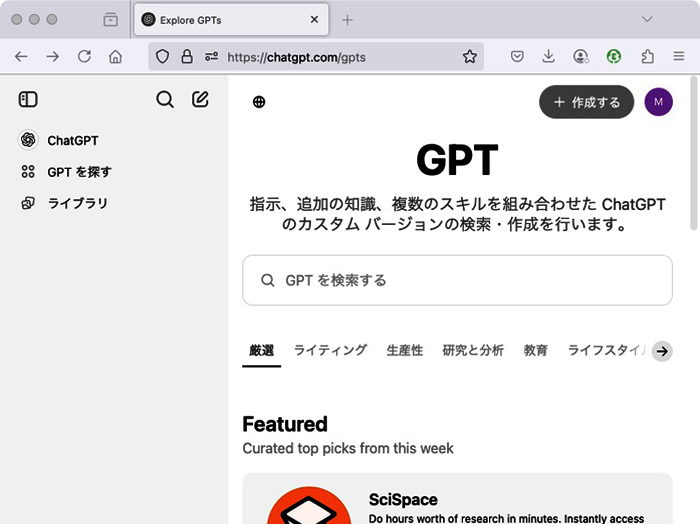Viewport: 700px width, 524px height.
Task: Click the globe language icon
Action: [259, 102]
